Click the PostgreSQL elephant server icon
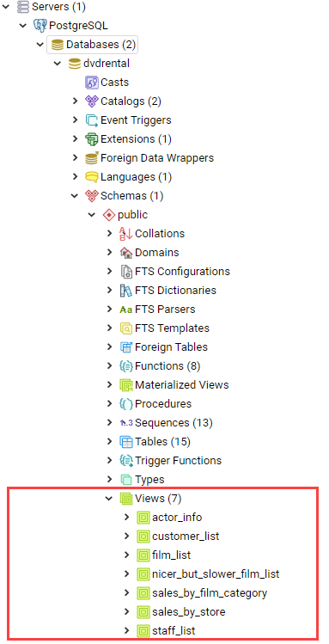This screenshot has width=329, height=644. (40, 26)
